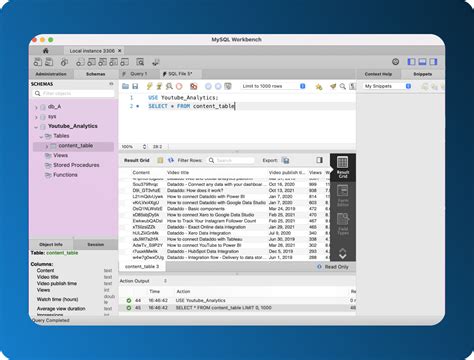
Task: Execute the query with the lightning bolt
Action: click(x=149, y=86)
